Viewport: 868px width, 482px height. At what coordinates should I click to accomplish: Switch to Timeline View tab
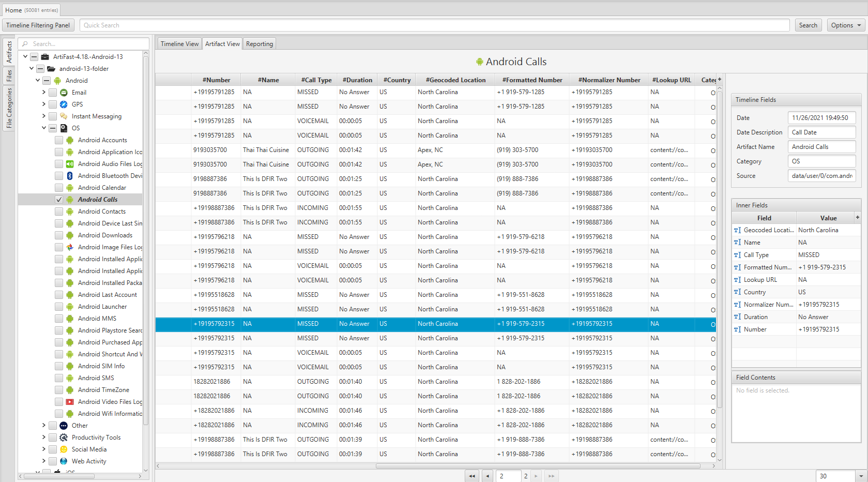(x=179, y=44)
